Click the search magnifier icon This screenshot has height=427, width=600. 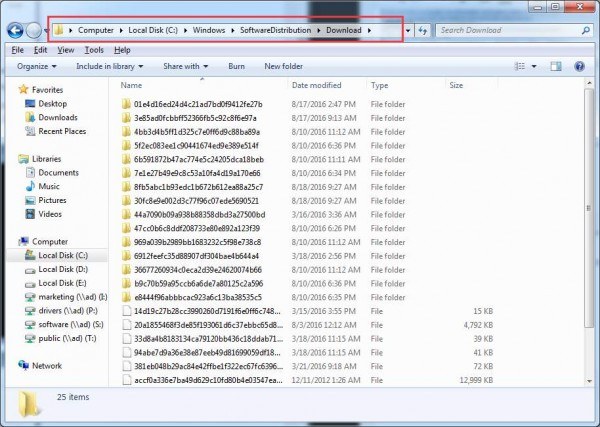click(585, 30)
